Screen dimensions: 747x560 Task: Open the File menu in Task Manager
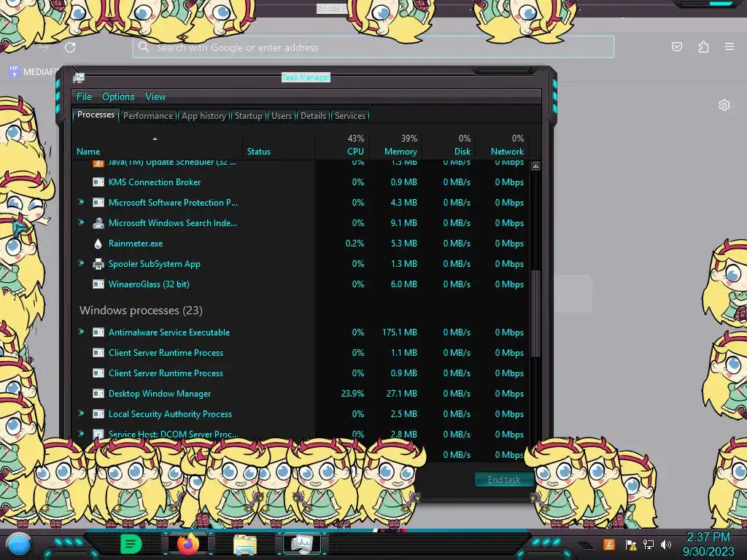click(x=84, y=97)
